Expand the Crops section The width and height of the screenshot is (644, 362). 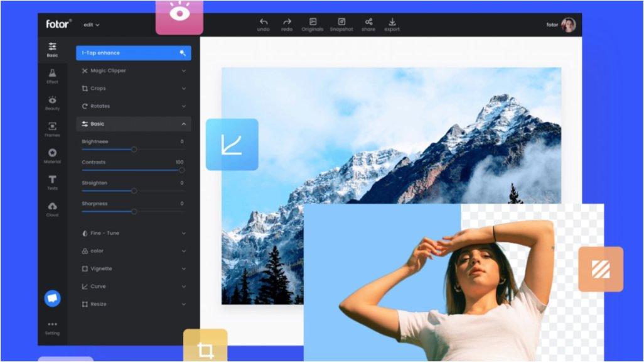click(x=133, y=89)
